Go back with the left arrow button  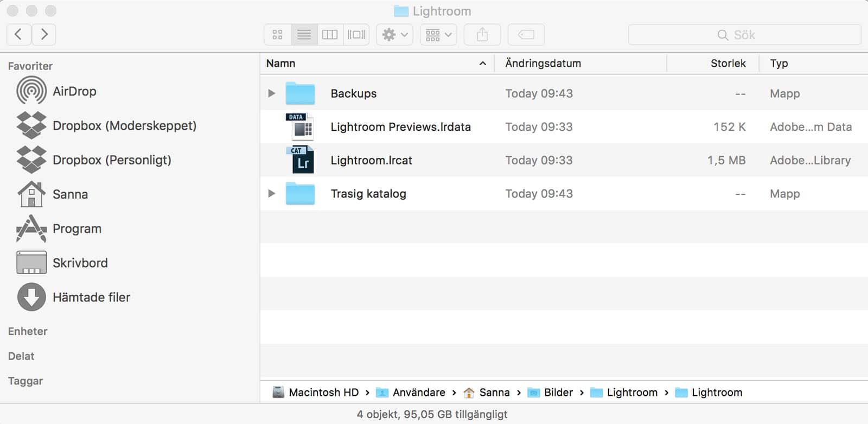point(18,35)
